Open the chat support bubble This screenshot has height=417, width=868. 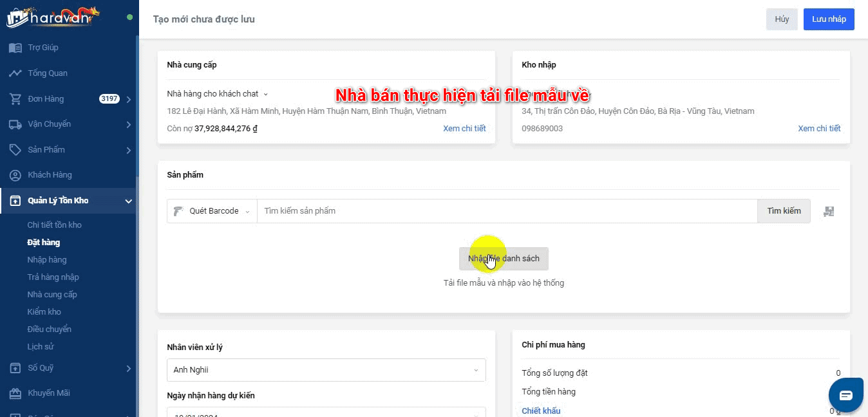point(845,395)
